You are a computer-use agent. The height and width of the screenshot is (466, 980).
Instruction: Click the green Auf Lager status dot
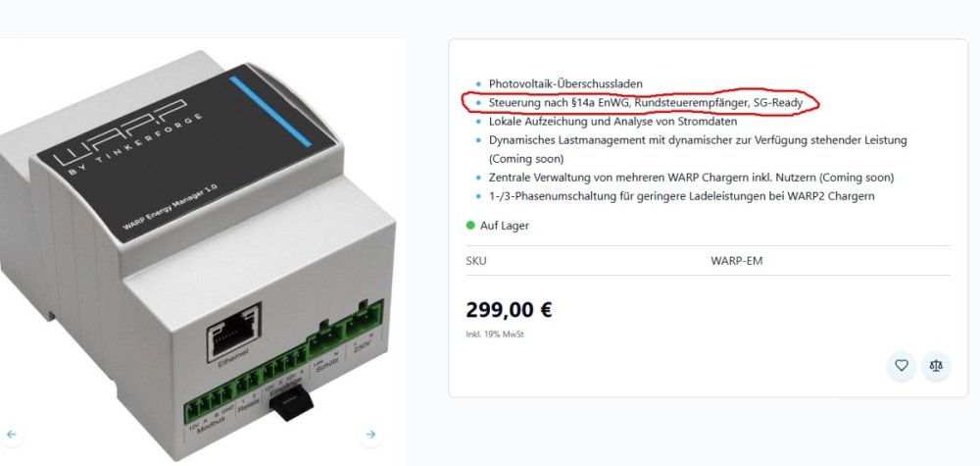tap(470, 226)
